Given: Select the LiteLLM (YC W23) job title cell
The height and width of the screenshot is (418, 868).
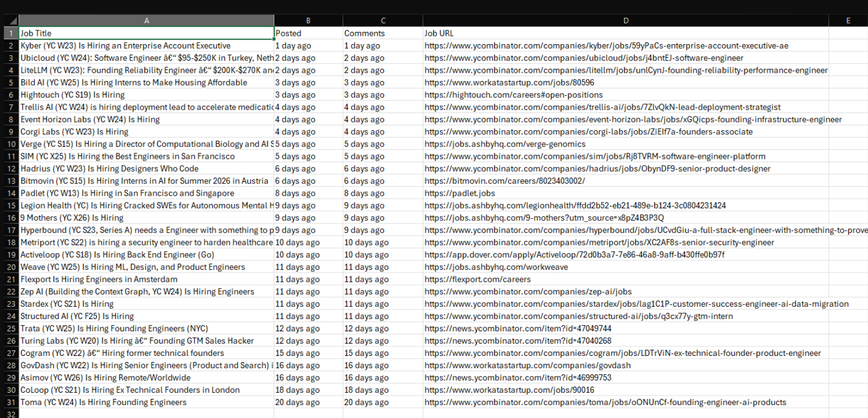Looking at the screenshot, I should [x=147, y=70].
